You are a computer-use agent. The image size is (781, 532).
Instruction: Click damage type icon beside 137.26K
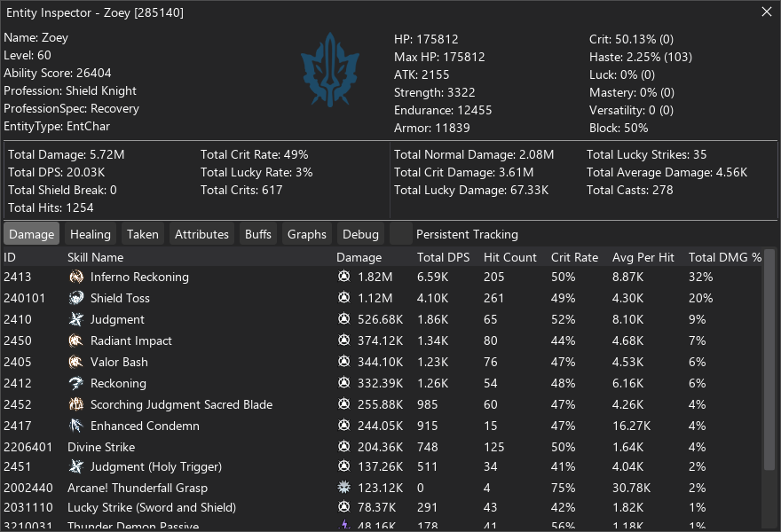pos(343,466)
